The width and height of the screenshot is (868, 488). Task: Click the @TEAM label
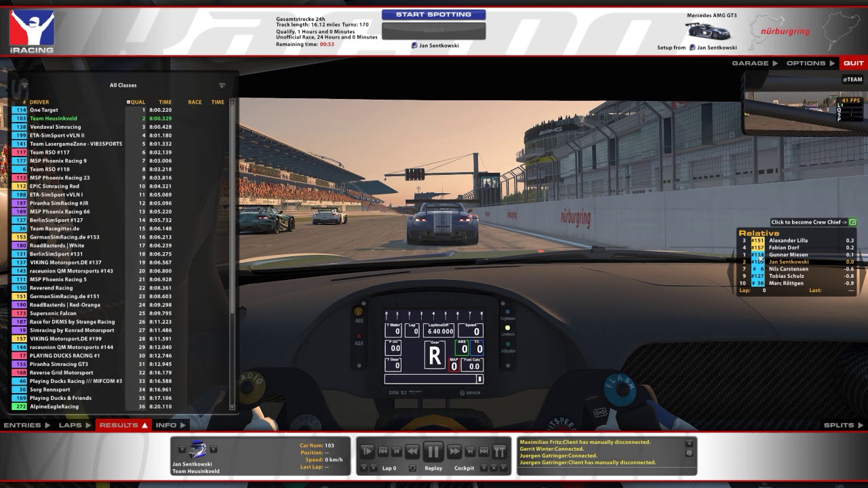(852, 79)
